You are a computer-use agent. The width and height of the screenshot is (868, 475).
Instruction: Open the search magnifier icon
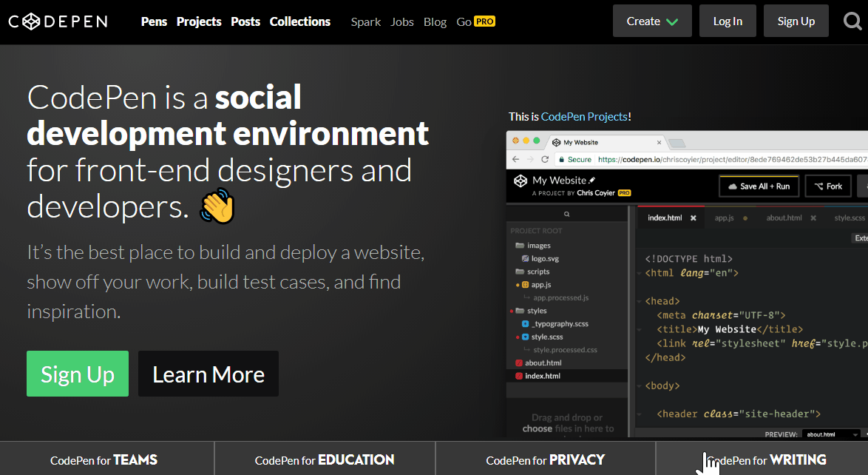coord(852,21)
